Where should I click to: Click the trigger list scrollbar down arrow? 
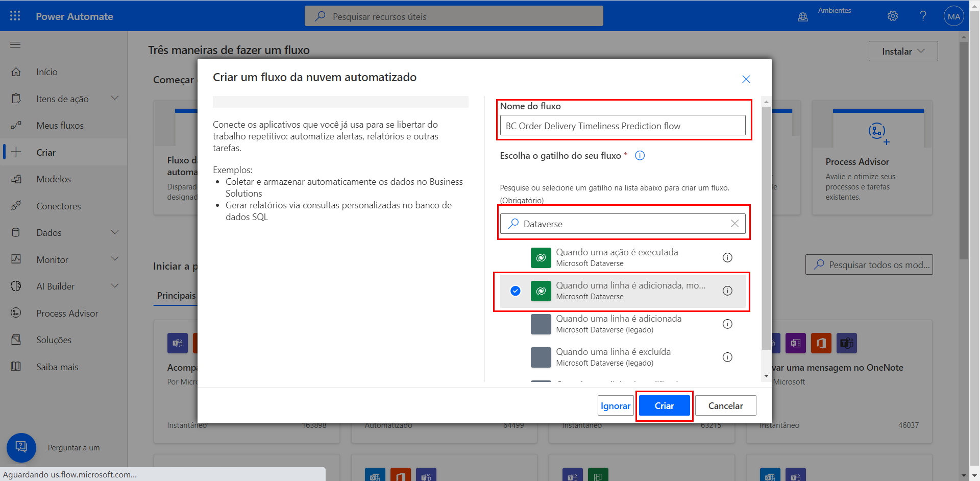click(x=766, y=376)
